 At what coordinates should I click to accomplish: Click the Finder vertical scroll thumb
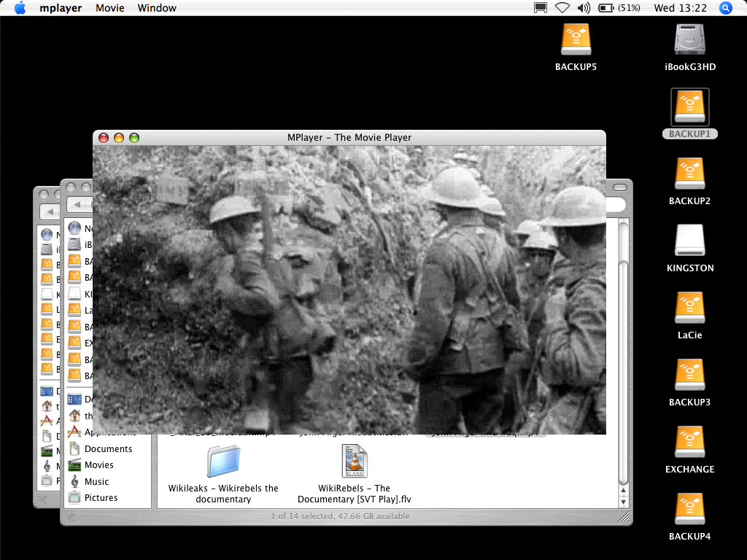pos(623,371)
